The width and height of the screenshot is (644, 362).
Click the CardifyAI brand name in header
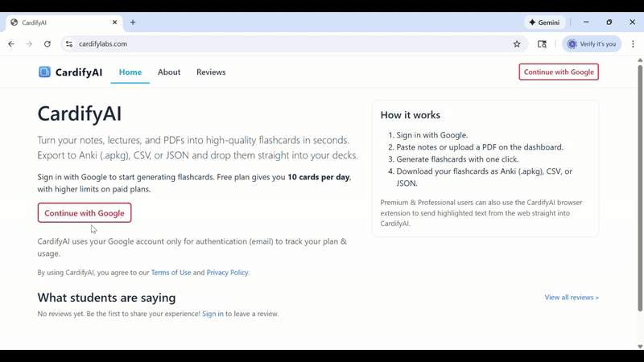pos(78,72)
